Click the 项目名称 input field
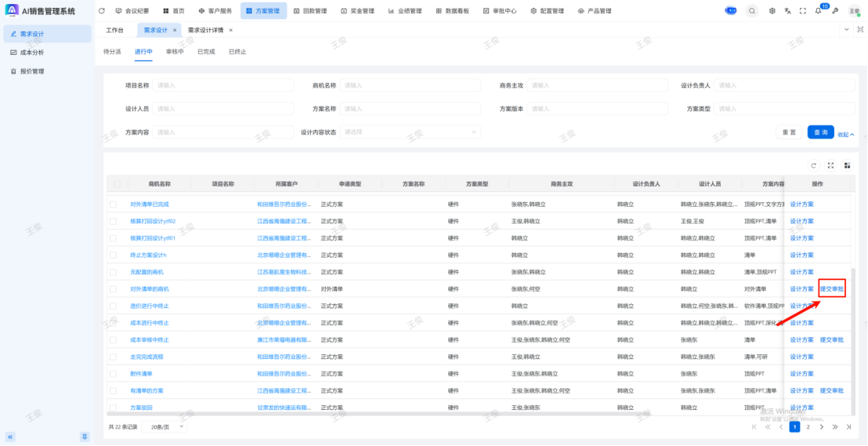This screenshot has height=446, width=868. 223,85
